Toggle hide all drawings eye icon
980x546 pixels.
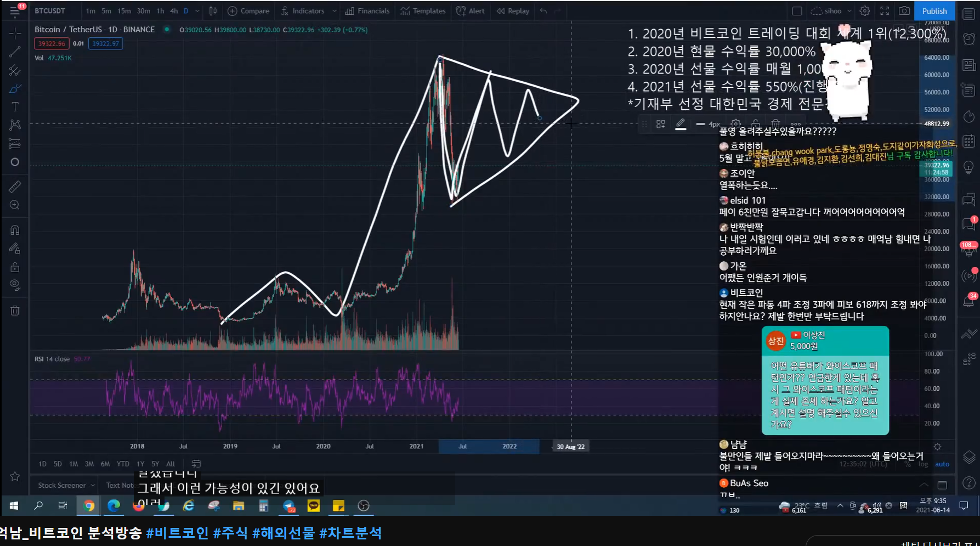15,285
